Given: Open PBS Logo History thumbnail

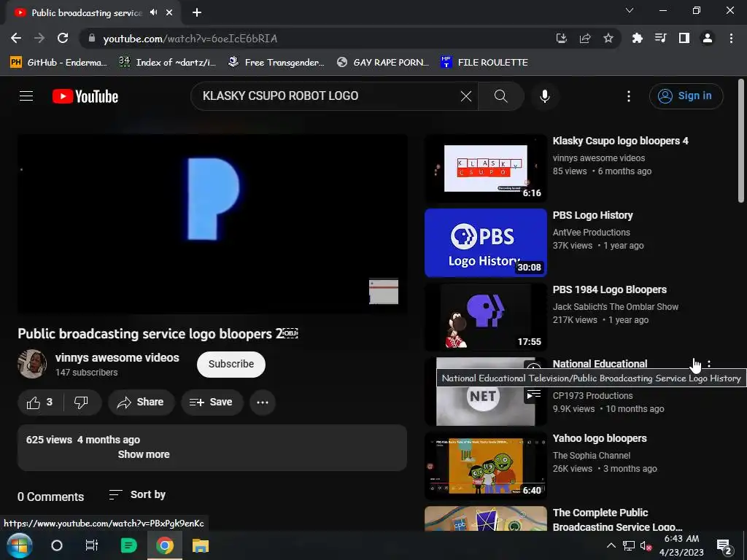Looking at the screenshot, I should pos(485,243).
